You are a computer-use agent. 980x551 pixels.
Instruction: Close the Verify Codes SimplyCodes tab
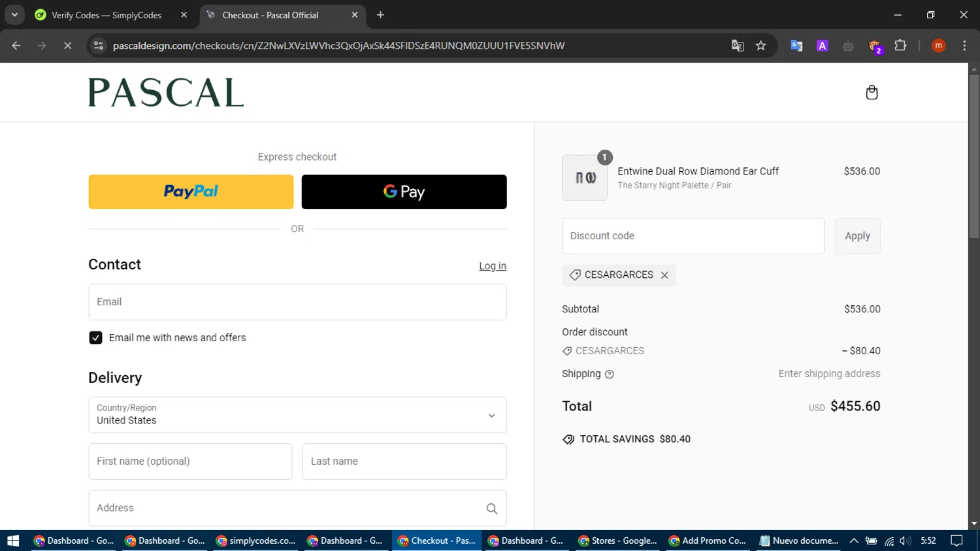point(184,15)
